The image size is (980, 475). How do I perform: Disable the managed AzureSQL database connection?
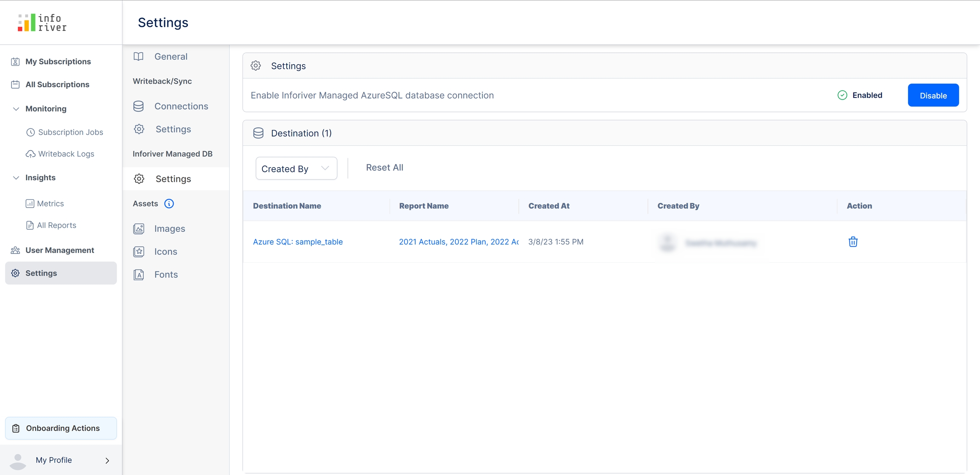[933, 95]
